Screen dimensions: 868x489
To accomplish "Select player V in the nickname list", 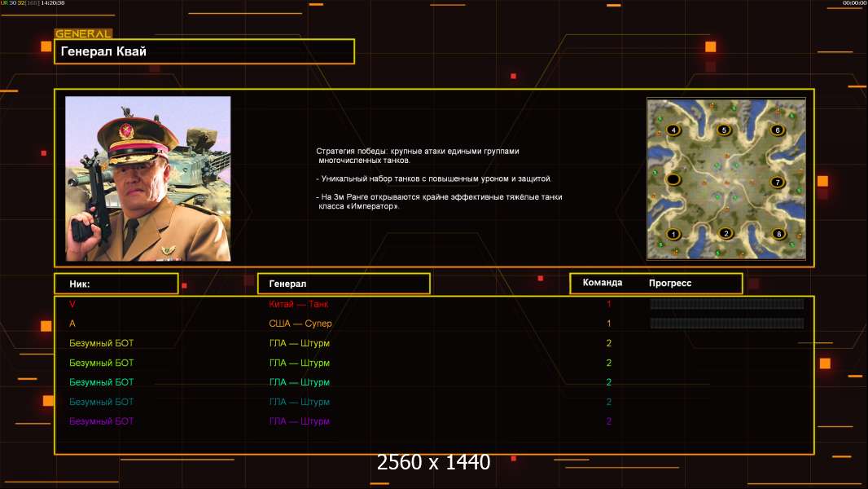I will (x=72, y=304).
